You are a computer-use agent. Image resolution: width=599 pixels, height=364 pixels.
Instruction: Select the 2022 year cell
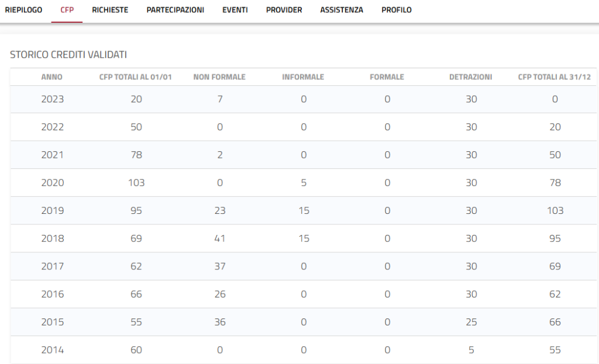52,127
